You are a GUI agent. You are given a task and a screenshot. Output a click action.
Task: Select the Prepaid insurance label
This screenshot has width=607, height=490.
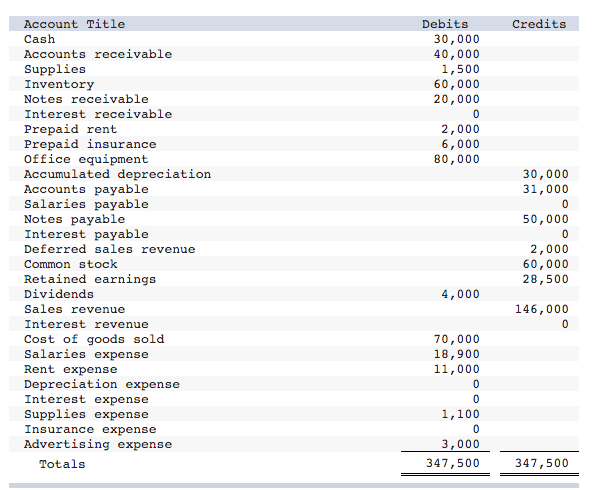pos(90,144)
